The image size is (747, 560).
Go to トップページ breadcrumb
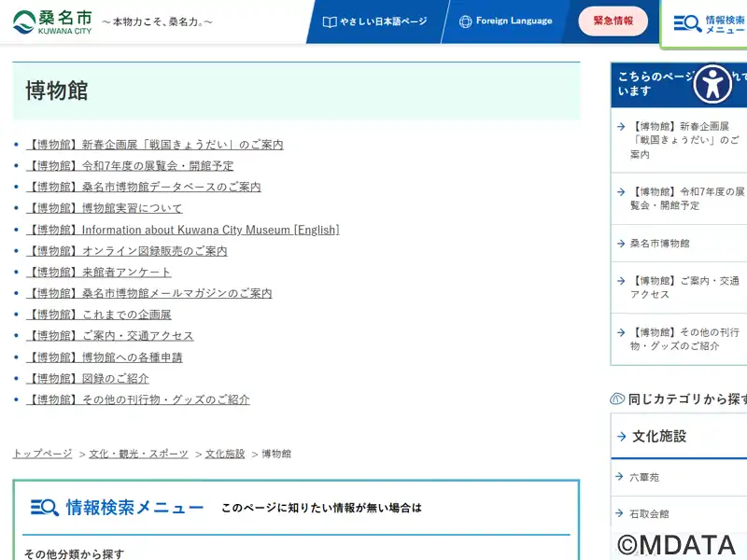pos(42,454)
